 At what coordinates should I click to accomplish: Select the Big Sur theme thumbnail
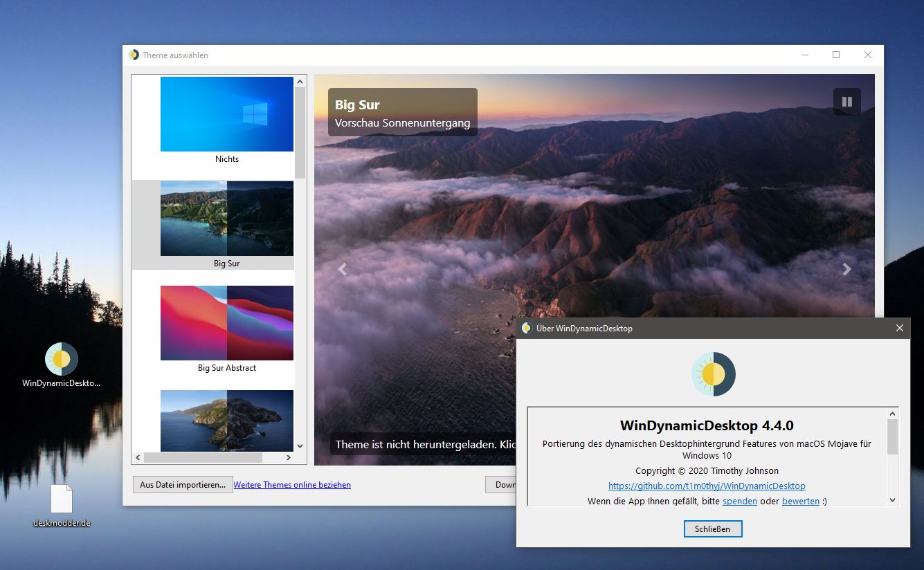227,219
